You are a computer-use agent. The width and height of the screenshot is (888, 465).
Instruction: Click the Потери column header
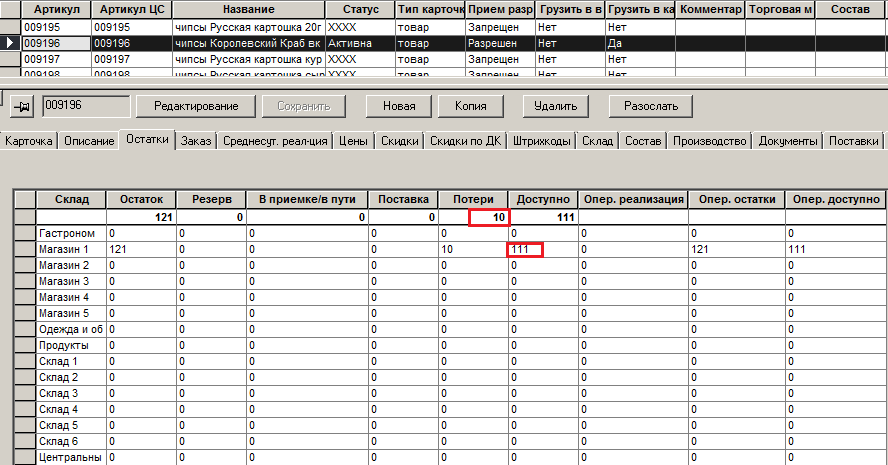tap(473, 199)
